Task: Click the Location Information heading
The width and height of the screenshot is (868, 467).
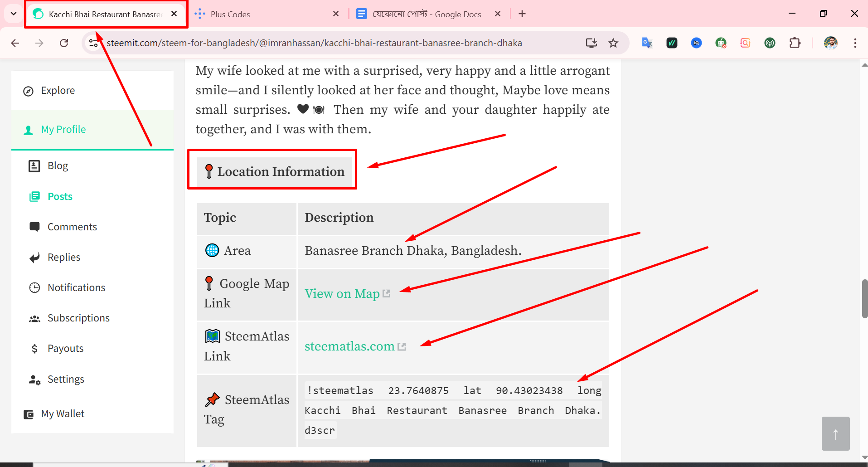Action: tap(275, 172)
